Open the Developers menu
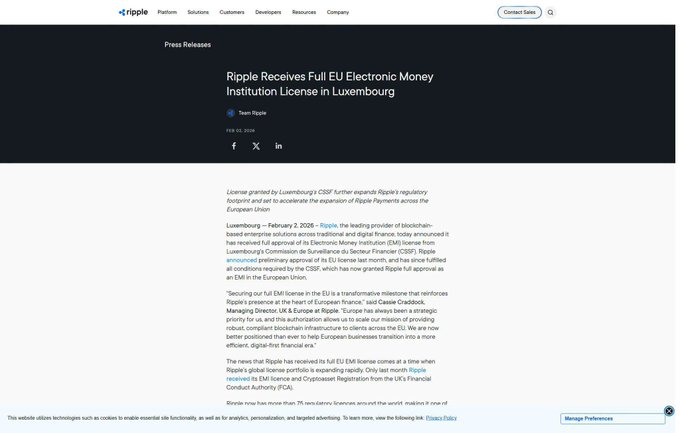This screenshot has height=433, width=680. pos(268,13)
